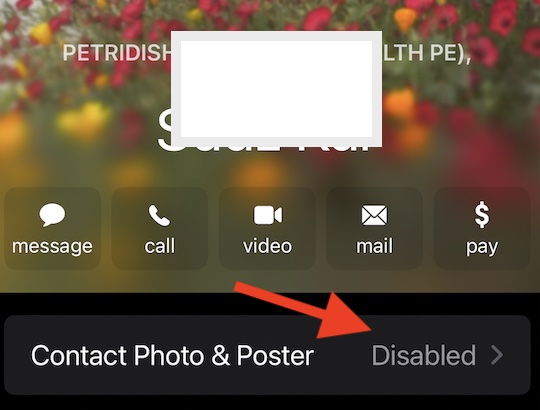Click the "pay" label text
Screen dimensions: 540x410
[x=482, y=247]
